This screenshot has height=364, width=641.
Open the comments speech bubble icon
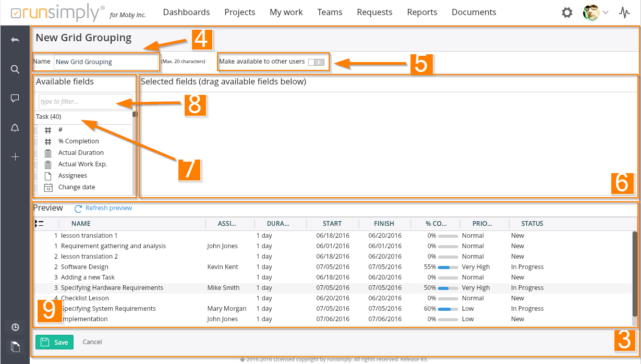coord(15,98)
